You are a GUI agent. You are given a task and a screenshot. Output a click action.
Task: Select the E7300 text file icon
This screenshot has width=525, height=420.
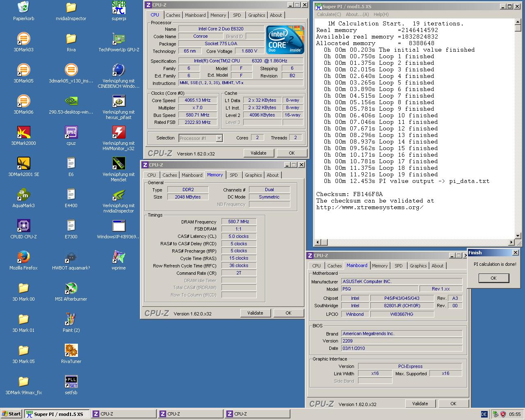click(71, 226)
